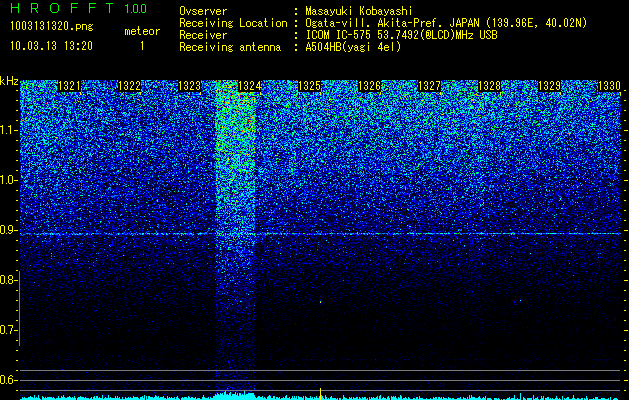
Task: Click the 1326 time marker
Action: coord(369,86)
